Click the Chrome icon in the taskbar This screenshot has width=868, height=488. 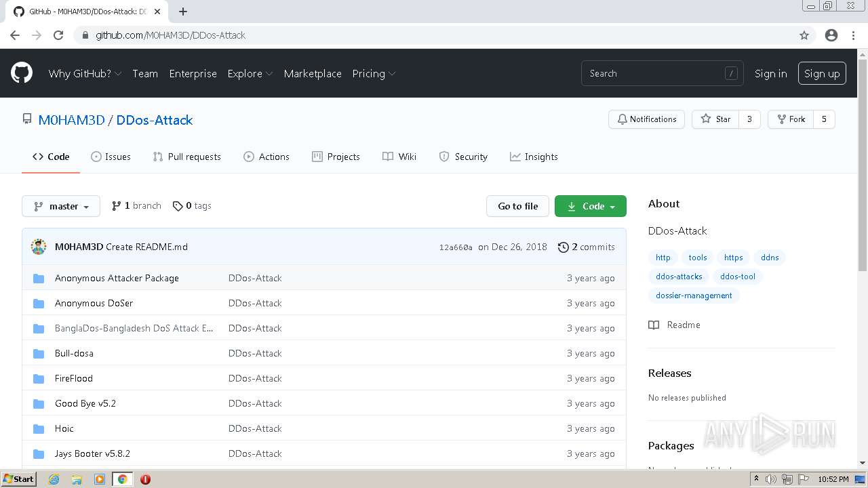point(122,479)
